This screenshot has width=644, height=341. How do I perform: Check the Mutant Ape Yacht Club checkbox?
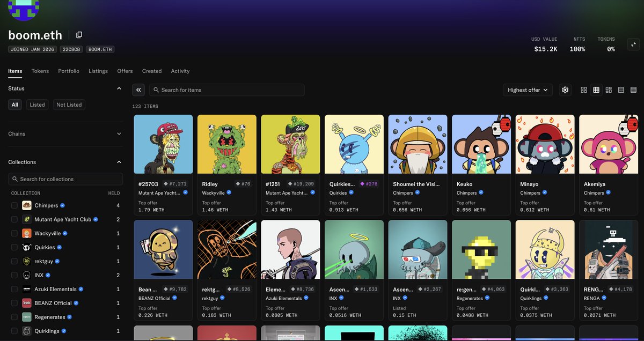pyautogui.click(x=14, y=219)
